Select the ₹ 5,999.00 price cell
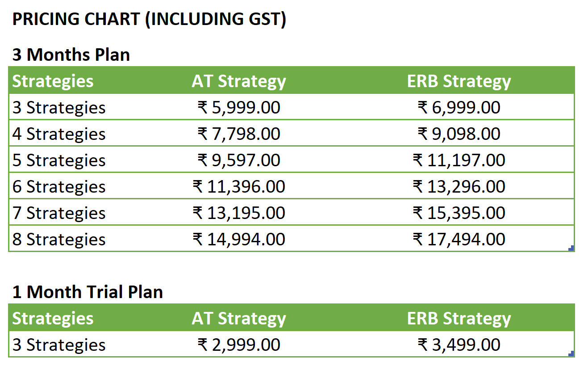The image size is (588, 366). tap(239, 108)
